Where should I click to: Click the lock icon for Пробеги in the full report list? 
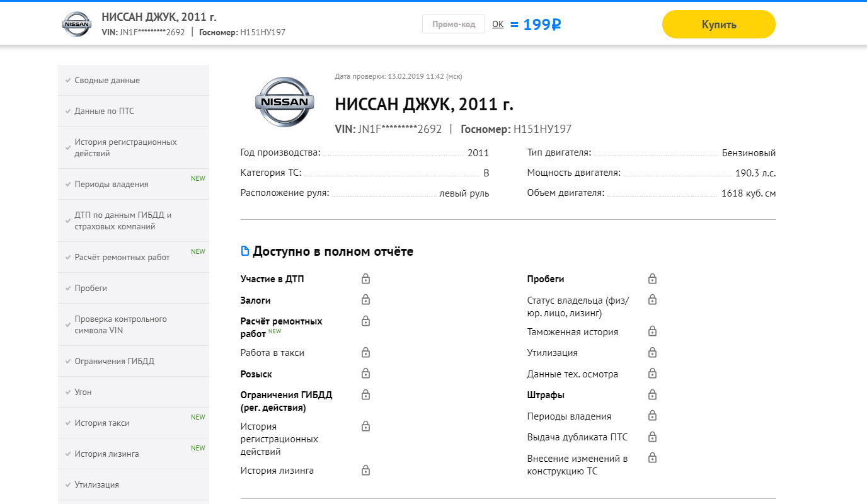[653, 278]
